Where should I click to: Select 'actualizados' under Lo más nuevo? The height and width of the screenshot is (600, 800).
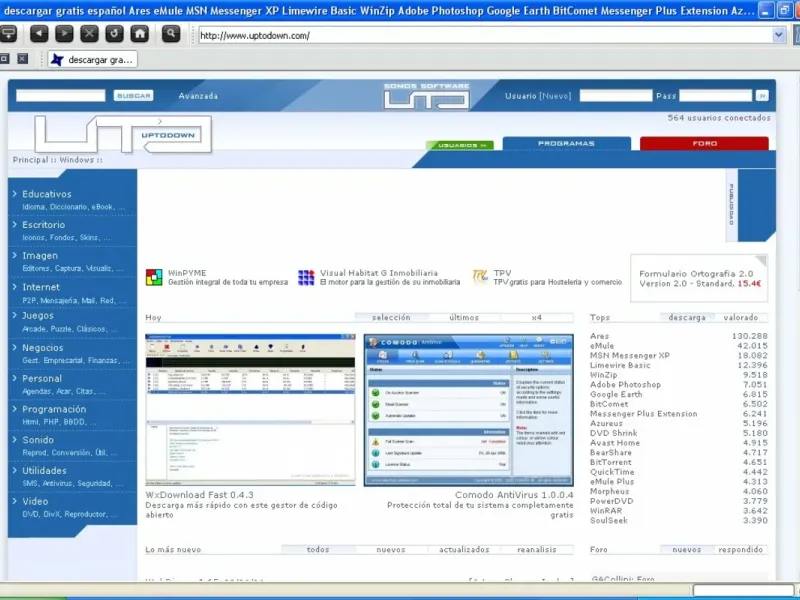coord(464,549)
